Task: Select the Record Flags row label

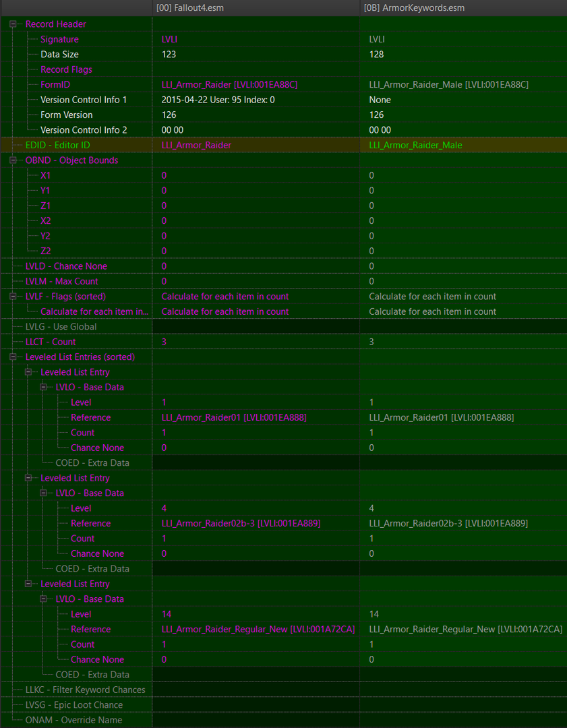Action: (66, 69)
